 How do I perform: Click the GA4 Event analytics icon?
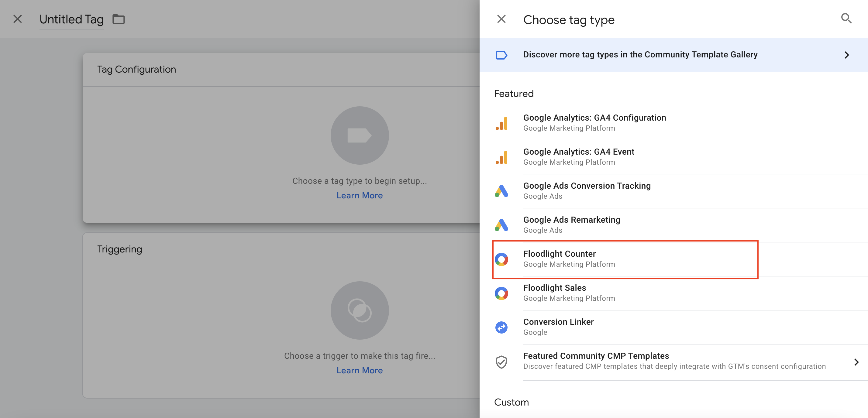tap(501, 157)
